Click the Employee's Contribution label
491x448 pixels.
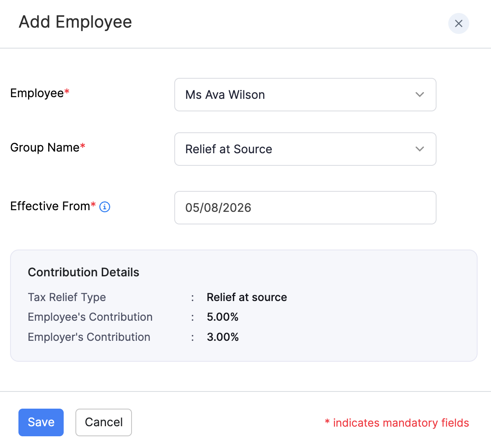[x=90, y=317]
